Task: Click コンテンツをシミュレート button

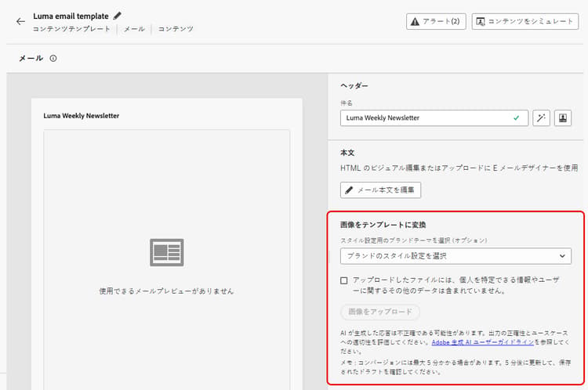Action: pyautogui.click(x=525, y=21)
